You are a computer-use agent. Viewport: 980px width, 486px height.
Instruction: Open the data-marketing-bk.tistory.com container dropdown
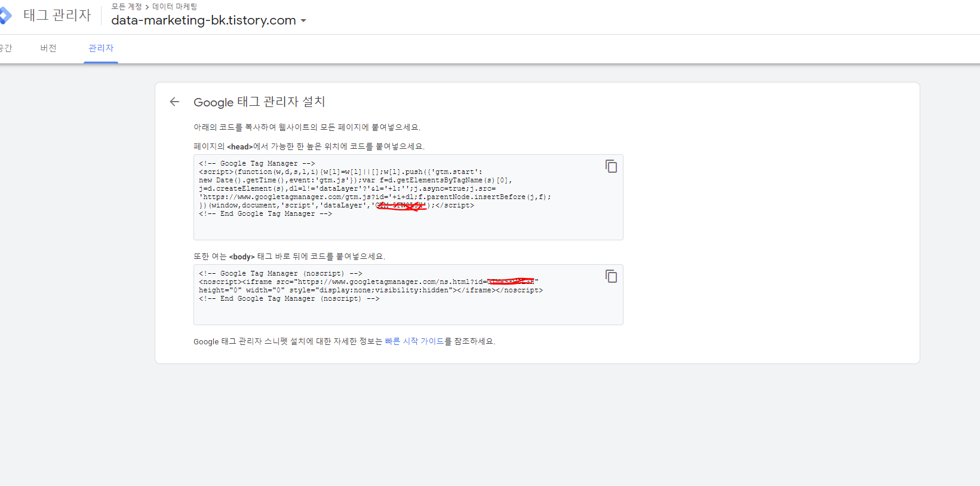tap(208, 20)
